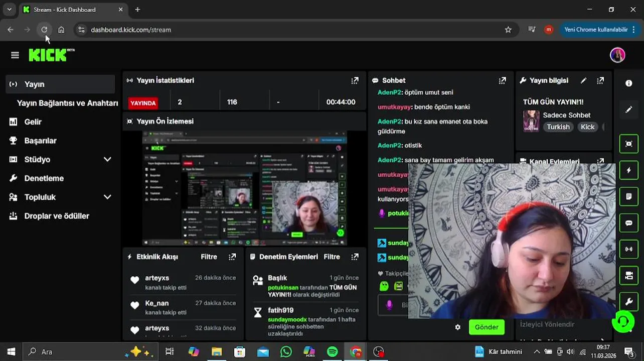Click the heart icon beside Ke_nan
Screen dimensions: 644x361
coord(134,305)
